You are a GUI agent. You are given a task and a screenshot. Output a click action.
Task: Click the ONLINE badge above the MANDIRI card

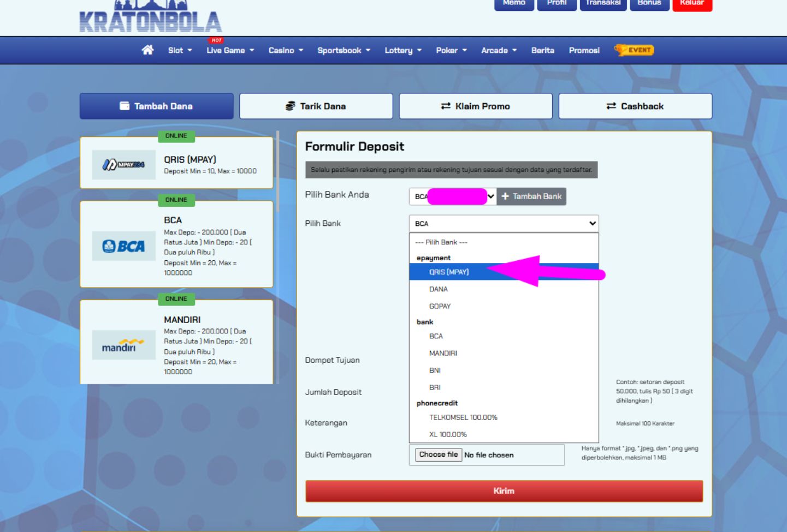pyautogui.click(x=176, y=299)
